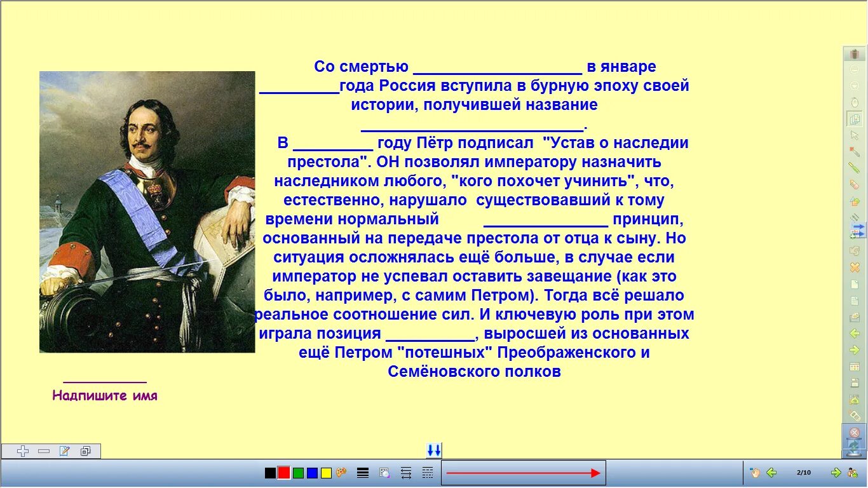Screen dimensions: 868x488
Task: Click the plus zoom-in icon
Action: tap(23, 451)
